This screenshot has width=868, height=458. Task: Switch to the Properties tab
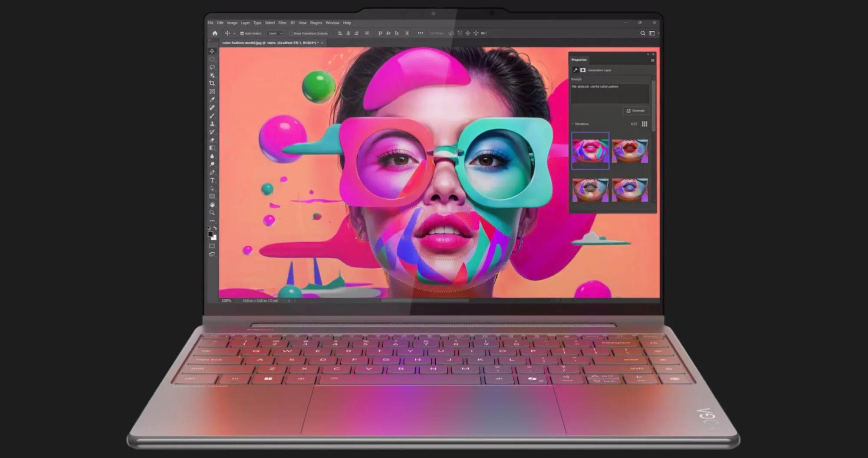pyautogui.click(x=579, y=60)
